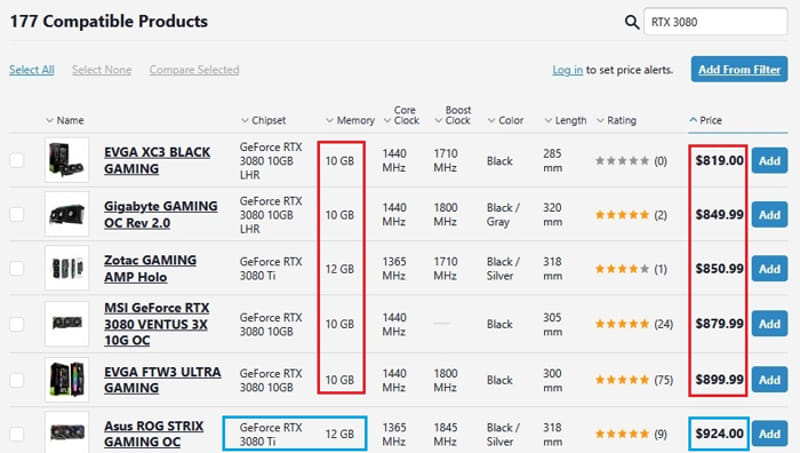Add the $924.00 Asus ROG STRIX card

[769, 434]
